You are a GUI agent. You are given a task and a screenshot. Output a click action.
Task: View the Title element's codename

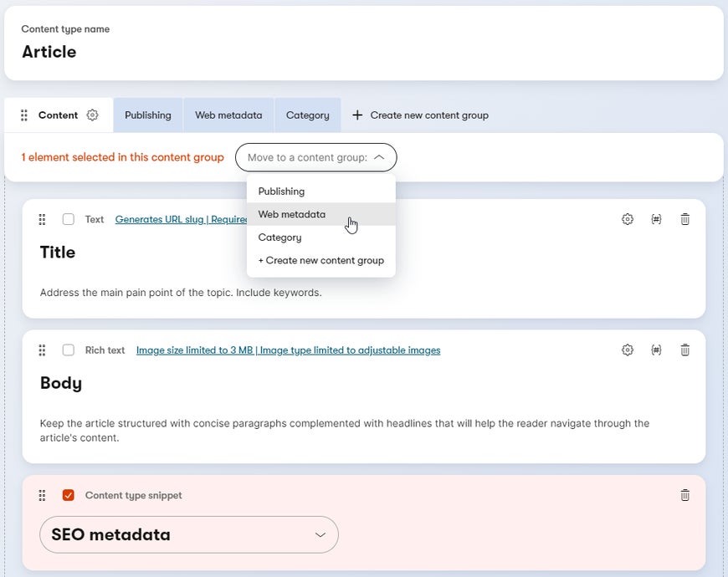(657, 219)
